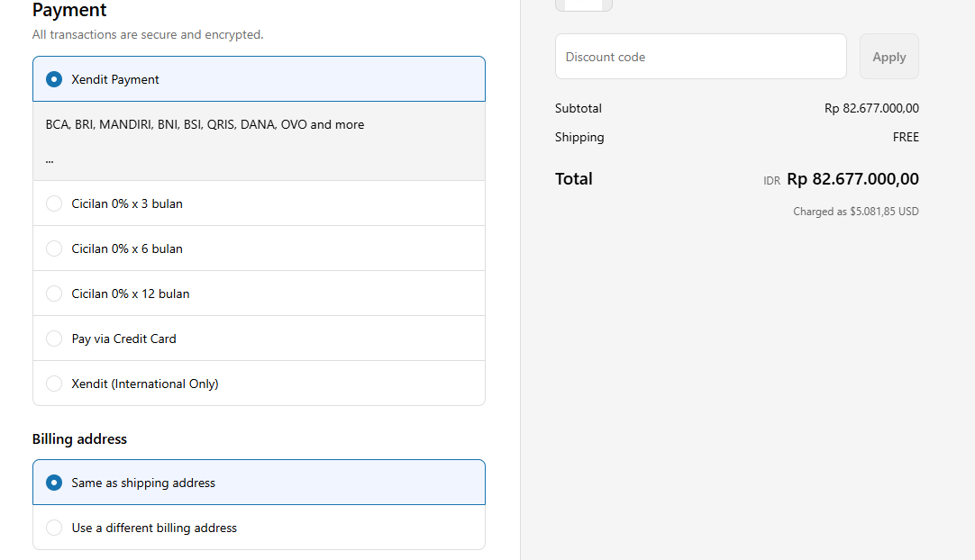The image size is (975, 560).
Task: Select the Xendit Payment radio button
Action: (54, 79)
